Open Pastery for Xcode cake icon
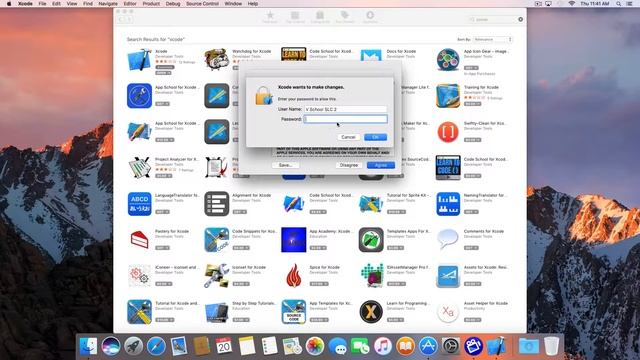This screenshot has height=360, width=640. pos(139,240)
